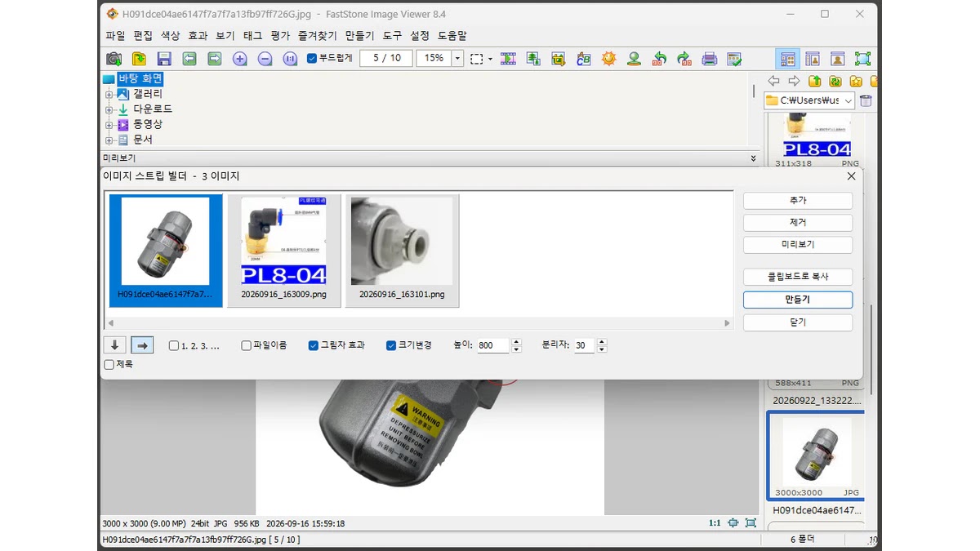980x551 pixels.
Task: Click the print icon in toolbar
Action: pos(710,59)
